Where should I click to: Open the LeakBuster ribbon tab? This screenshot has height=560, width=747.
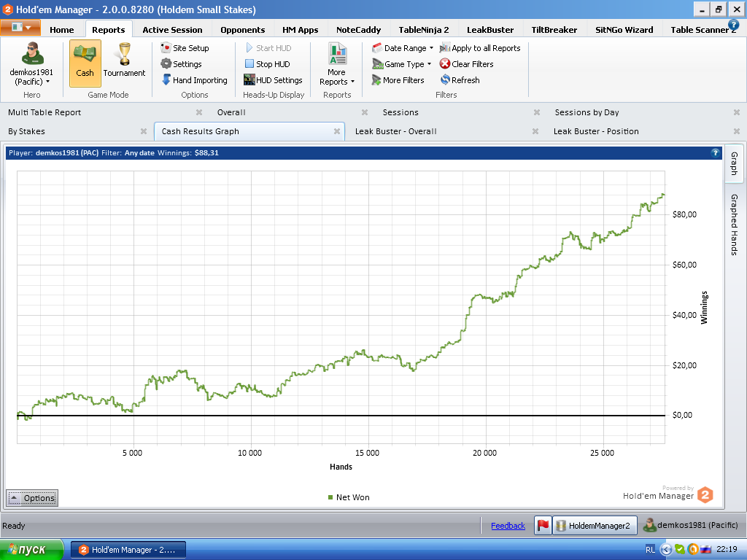pos(490,29)
